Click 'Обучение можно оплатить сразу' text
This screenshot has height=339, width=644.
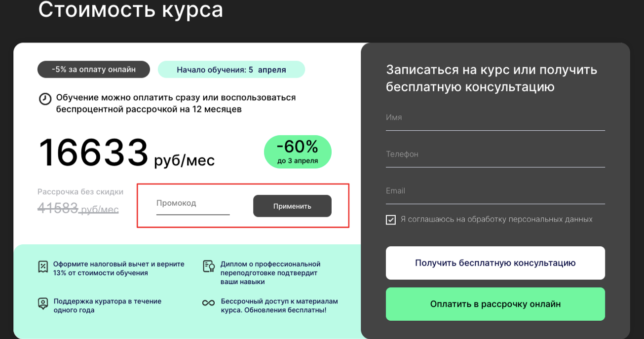pyautogui.click(x=176, y=104)
